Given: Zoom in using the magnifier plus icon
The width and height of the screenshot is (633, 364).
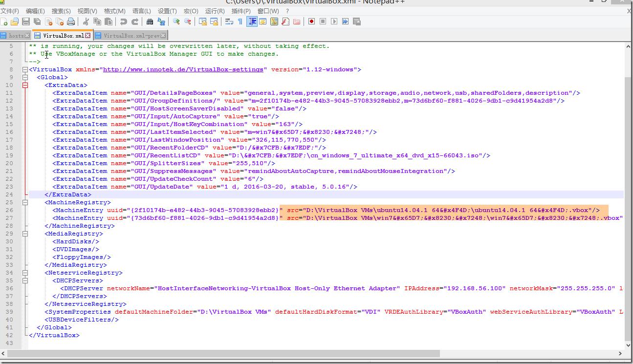Looking at the screenshot, I should click(176, 21).
